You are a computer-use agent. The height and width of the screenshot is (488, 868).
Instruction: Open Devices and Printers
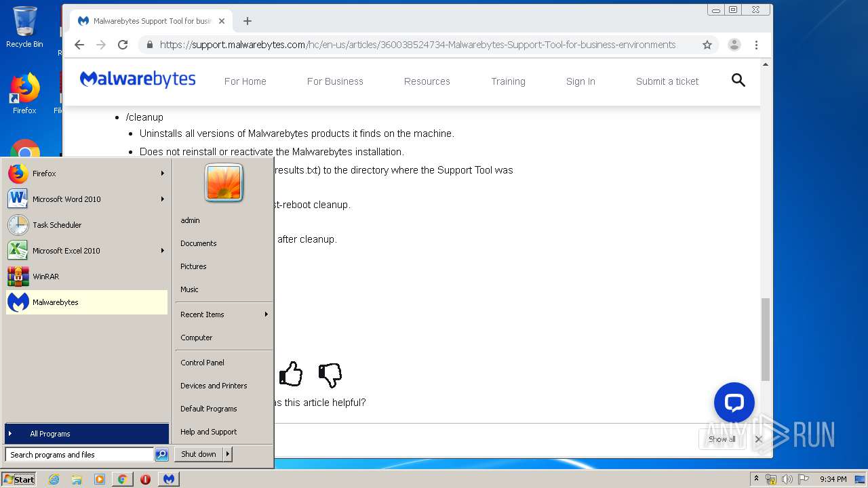point(223,386)
